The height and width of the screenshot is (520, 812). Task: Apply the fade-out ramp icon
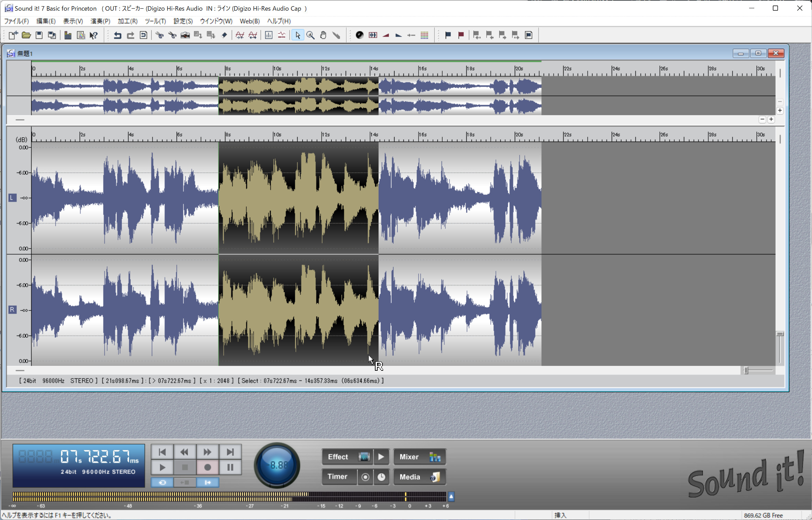399,35
